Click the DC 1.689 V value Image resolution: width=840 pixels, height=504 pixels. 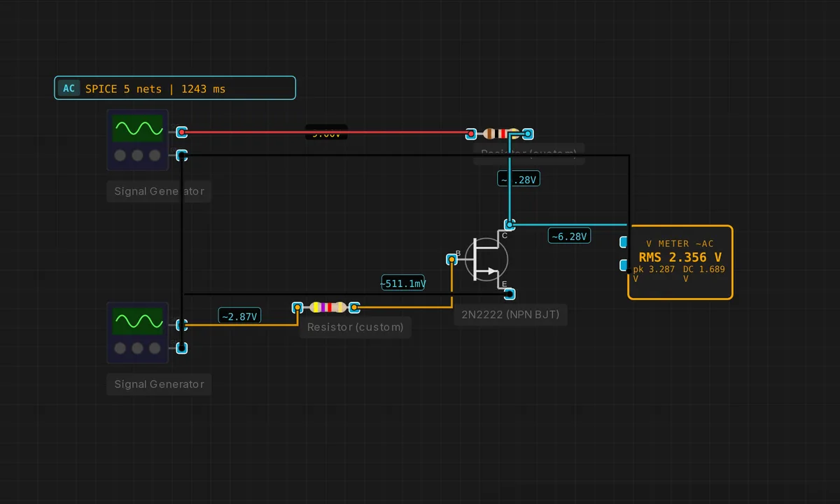(x=704, y=273)
